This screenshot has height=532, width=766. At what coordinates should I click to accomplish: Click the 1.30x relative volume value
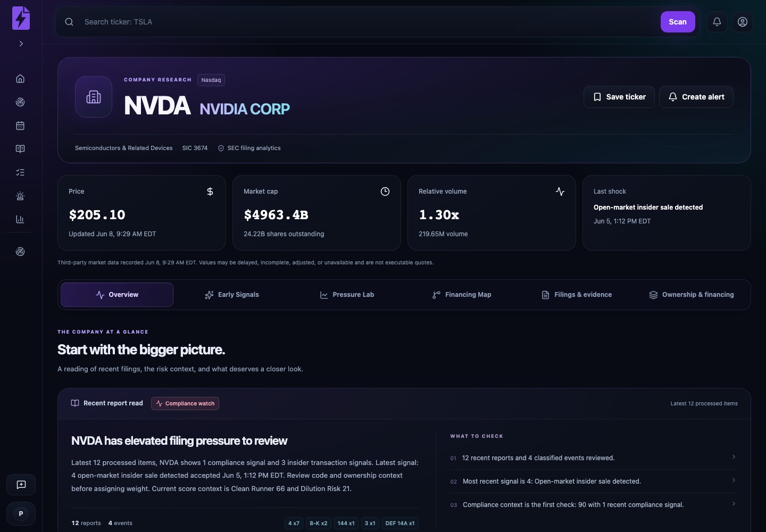(439, 215)
